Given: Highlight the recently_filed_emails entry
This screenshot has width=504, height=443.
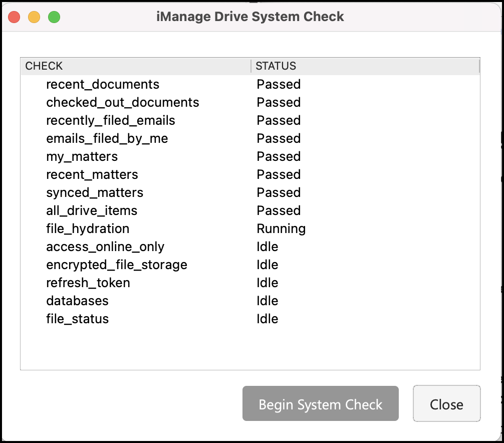Looking at the screenshot, I should click(111, 121).
